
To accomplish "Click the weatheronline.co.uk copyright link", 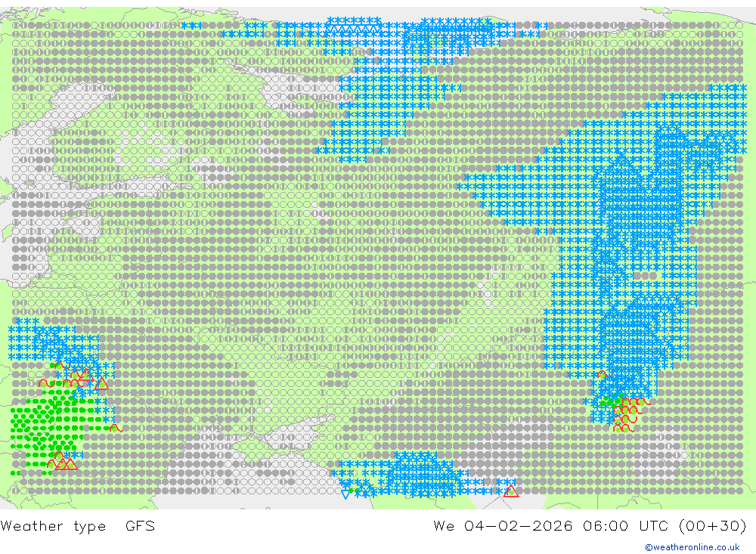I will click(692, 547).
